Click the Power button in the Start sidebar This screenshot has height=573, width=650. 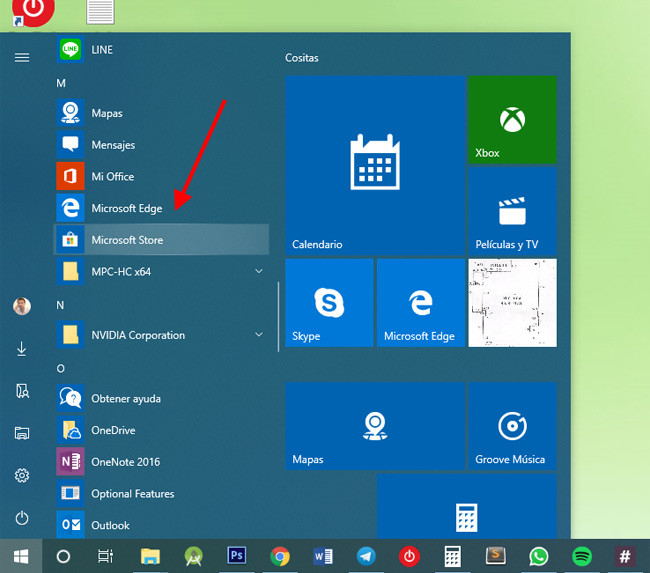[x=22, y=518]
